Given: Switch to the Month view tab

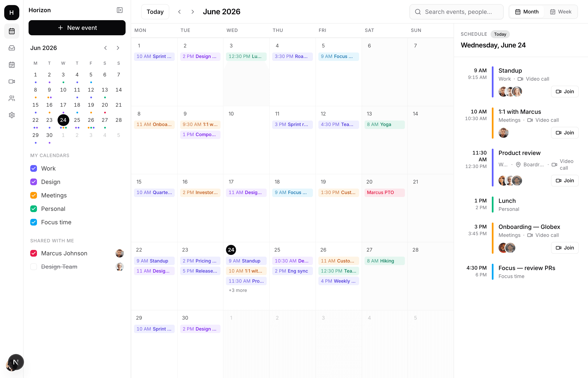Looking at the screenshot, I should coord(527,12).
